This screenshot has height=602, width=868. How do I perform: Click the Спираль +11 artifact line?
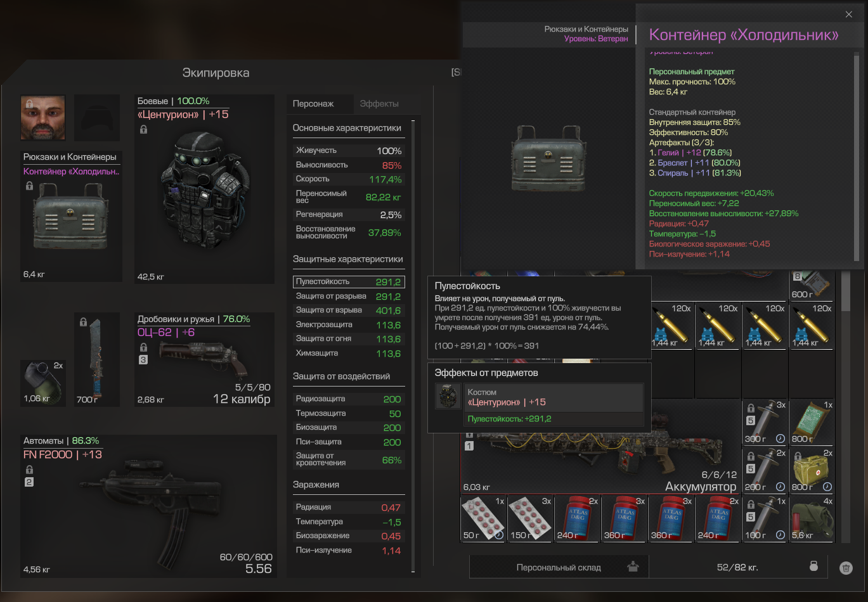(x=695, y=173)
